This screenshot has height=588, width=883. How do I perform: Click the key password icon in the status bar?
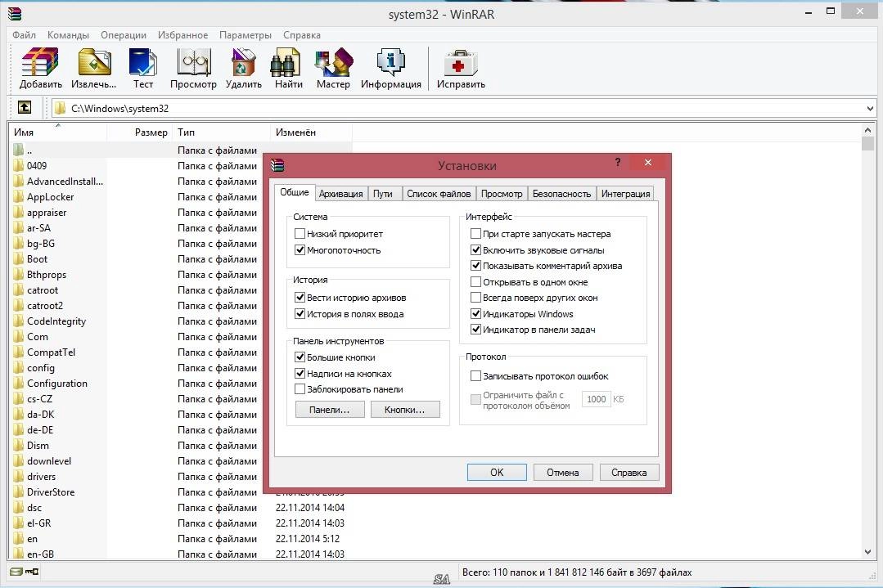coord(32,572)
